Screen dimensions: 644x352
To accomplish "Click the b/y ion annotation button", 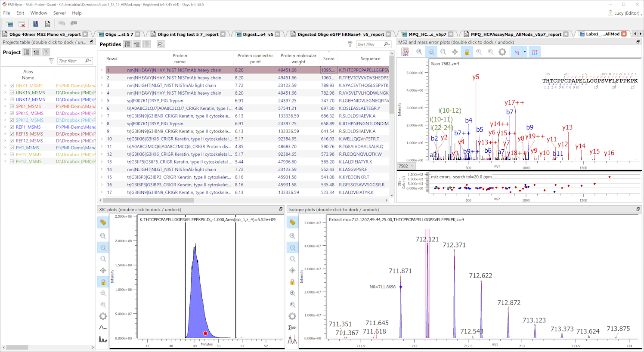I will tap(517, 52).
